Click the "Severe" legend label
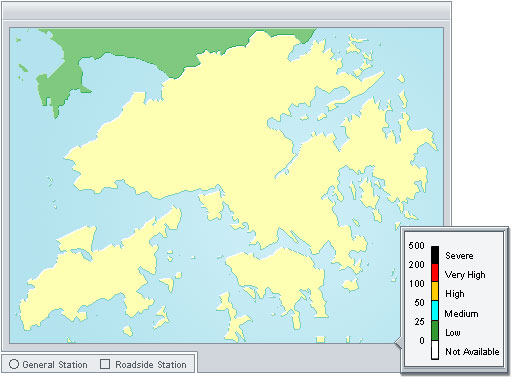 (x=459, y=256)
